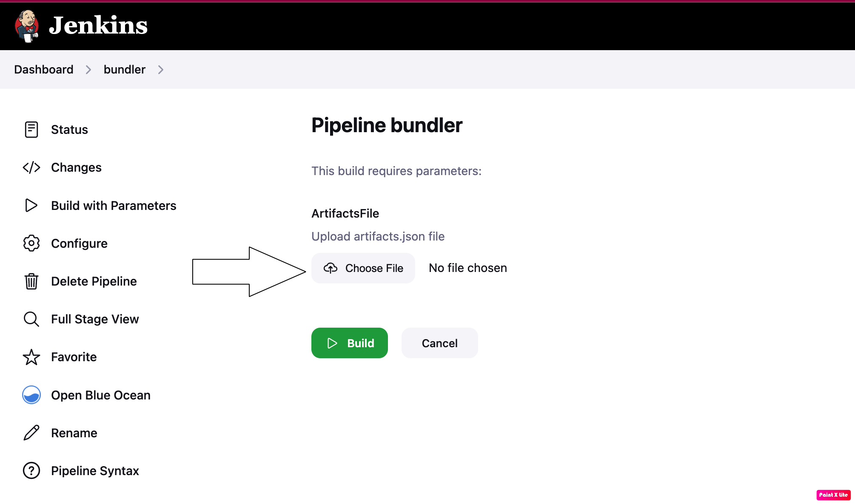Viewport: 855px width, 504px height.
Task: Click the Status icon in sidebar
Action: (31, 130)
